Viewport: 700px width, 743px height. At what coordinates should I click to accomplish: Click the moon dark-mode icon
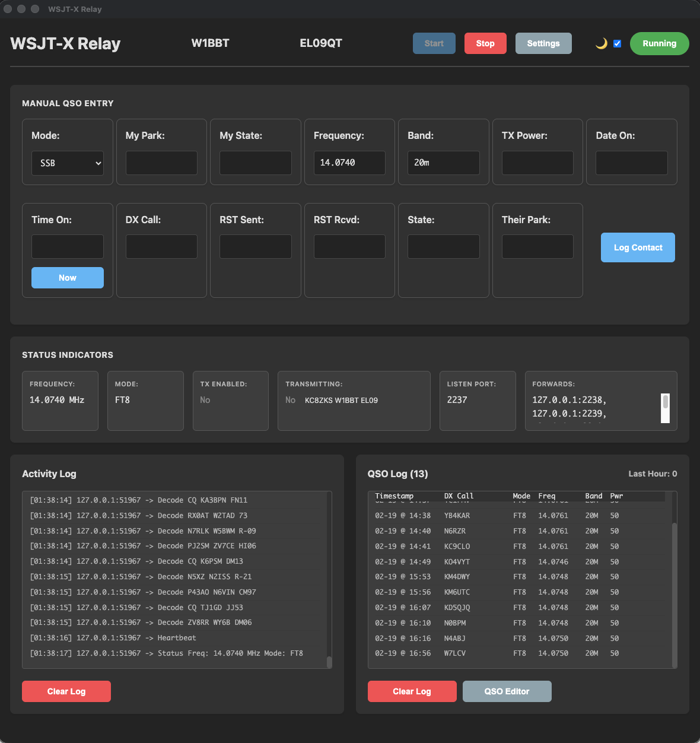click(601, 43)
